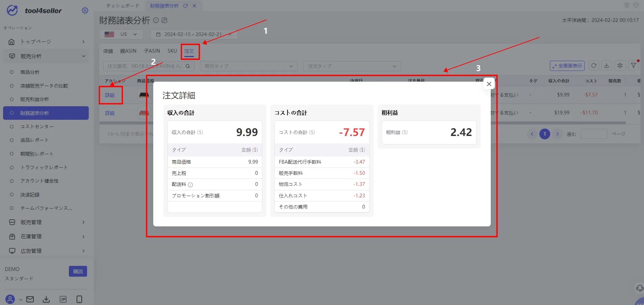Open the download center icon at bottom
The height and width of the screenshot is (305, 644).
(x=46, y=299)
